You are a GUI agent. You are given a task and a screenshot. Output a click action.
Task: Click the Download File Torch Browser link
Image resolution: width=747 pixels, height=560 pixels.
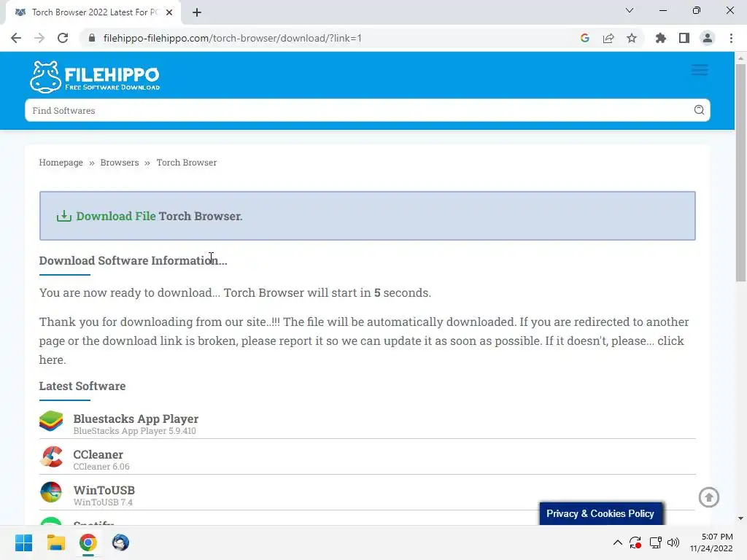click(159, 216)
